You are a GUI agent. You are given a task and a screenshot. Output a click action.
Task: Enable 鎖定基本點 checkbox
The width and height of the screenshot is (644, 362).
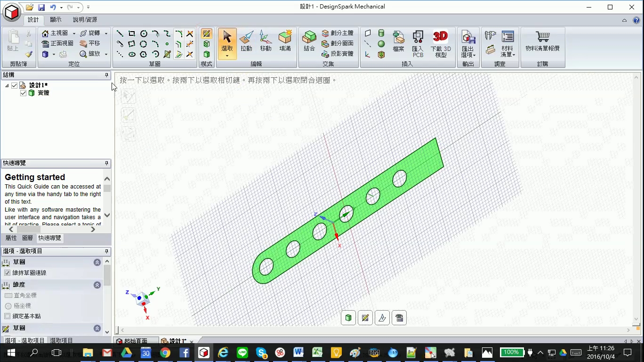click(7, 316)
